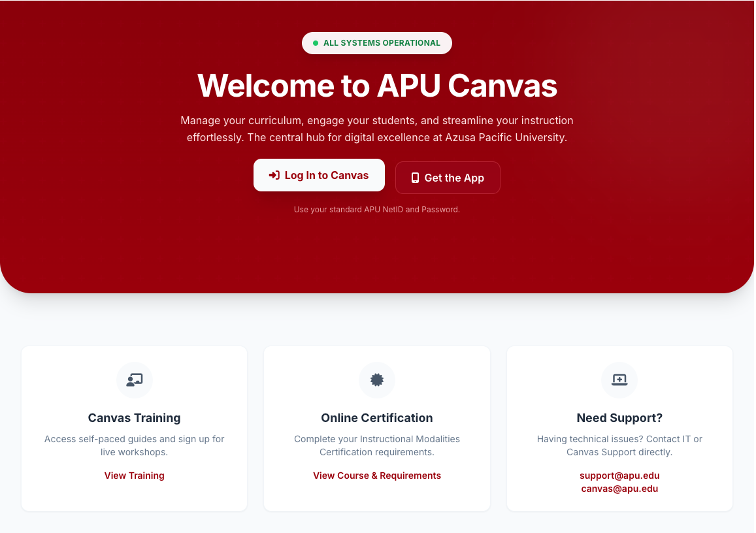Click the mobile phone icon on Get the App
This screenshot has height=533, width=756.
tap(415, 178)
